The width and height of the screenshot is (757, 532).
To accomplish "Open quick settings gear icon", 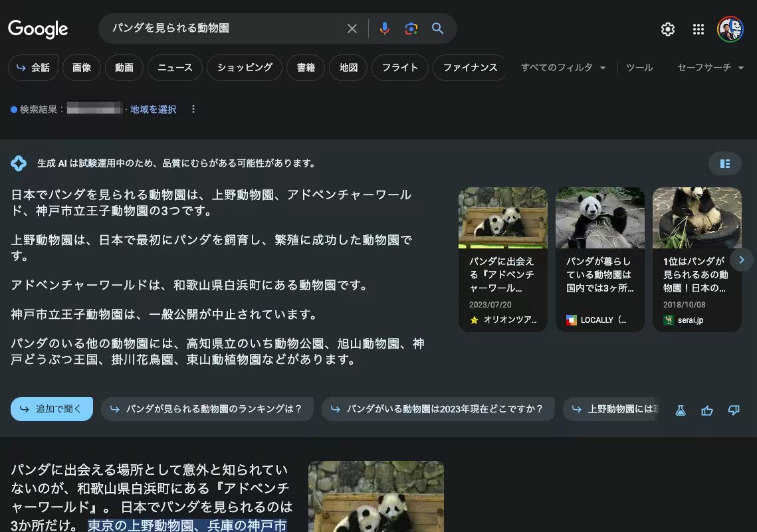I will (x=668, y=29).
